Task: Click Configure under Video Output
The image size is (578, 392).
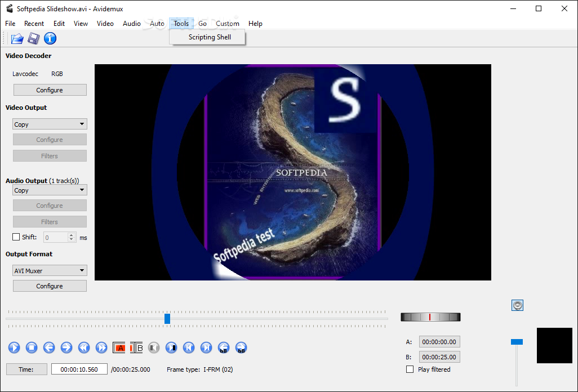Action: (x=50, y=140)
